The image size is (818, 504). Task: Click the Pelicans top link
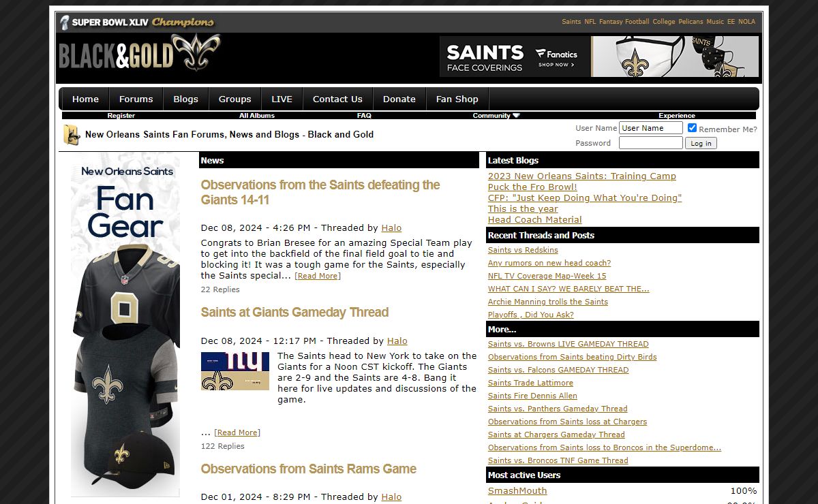691,22
